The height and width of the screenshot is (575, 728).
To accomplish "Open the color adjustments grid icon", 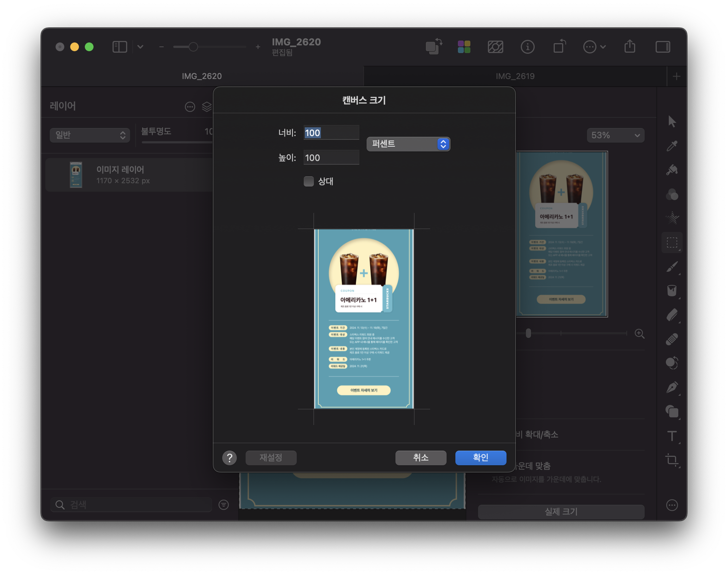I will tap(464, 47).
